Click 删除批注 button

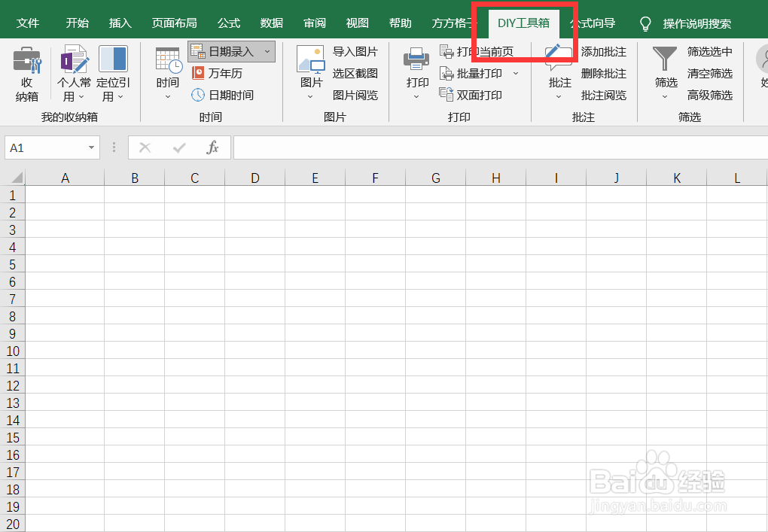tap(603, 74)
